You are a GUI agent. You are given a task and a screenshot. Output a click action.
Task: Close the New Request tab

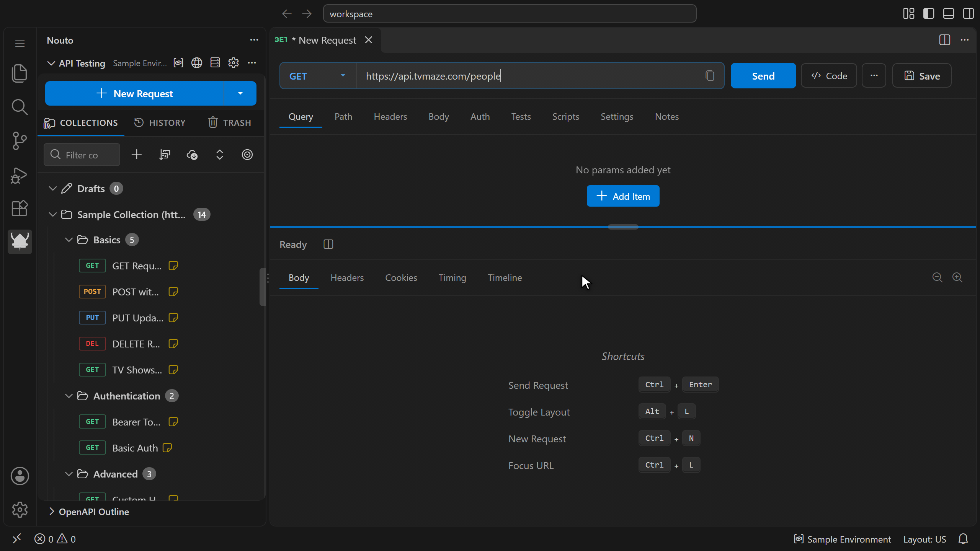(368, 40)
